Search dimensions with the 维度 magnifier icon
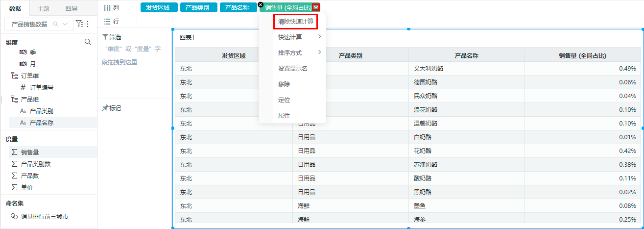Screen dimensions: 644x229 point(88,42)
